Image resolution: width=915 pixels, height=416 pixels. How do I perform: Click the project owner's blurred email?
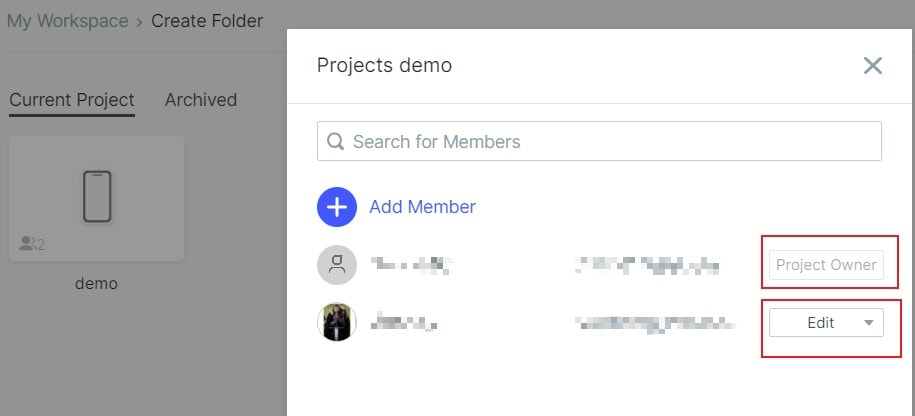(647, 265)
